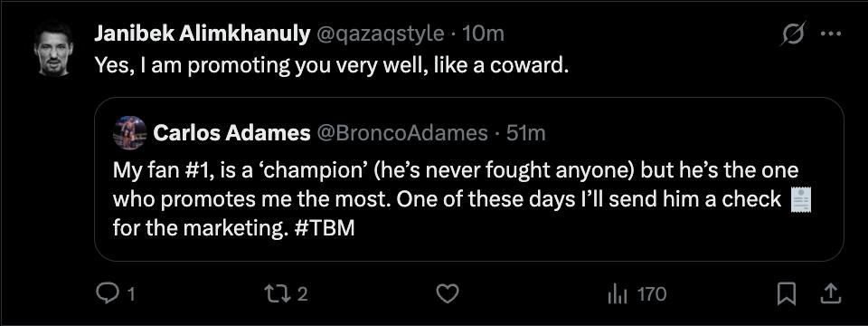Image resolution: width=868 pixels, height=326 pixels.
Task: Repost this tweet using the retweet icon
Action: click(x=276, y=293)
